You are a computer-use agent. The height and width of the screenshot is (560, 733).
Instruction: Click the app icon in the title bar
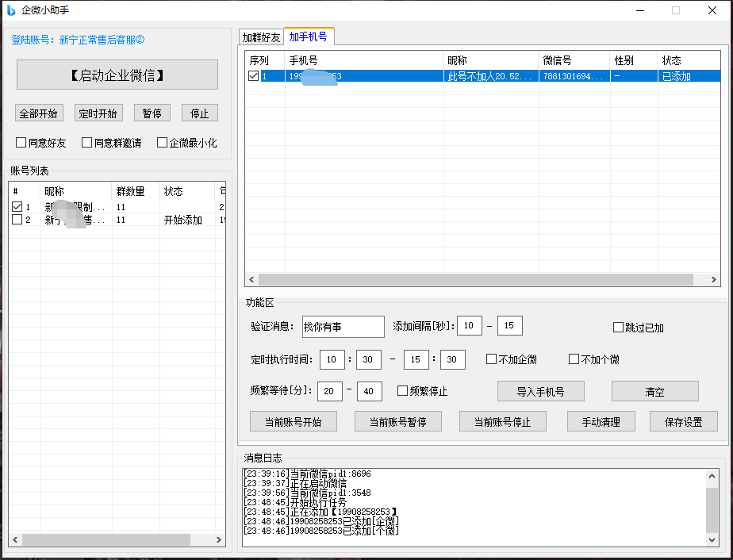coord(10,10)
